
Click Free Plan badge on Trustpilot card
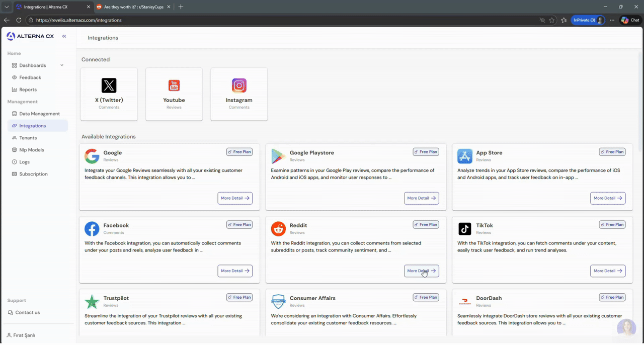239,297
